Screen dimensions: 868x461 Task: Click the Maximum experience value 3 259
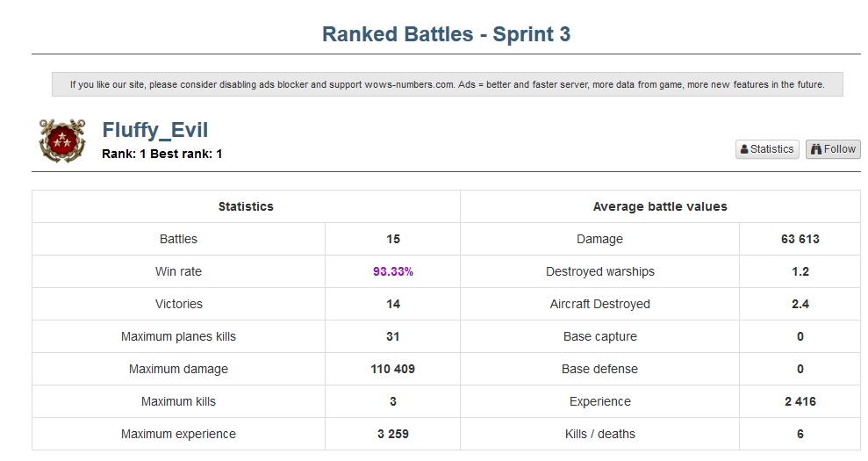[x=392, y=434]
